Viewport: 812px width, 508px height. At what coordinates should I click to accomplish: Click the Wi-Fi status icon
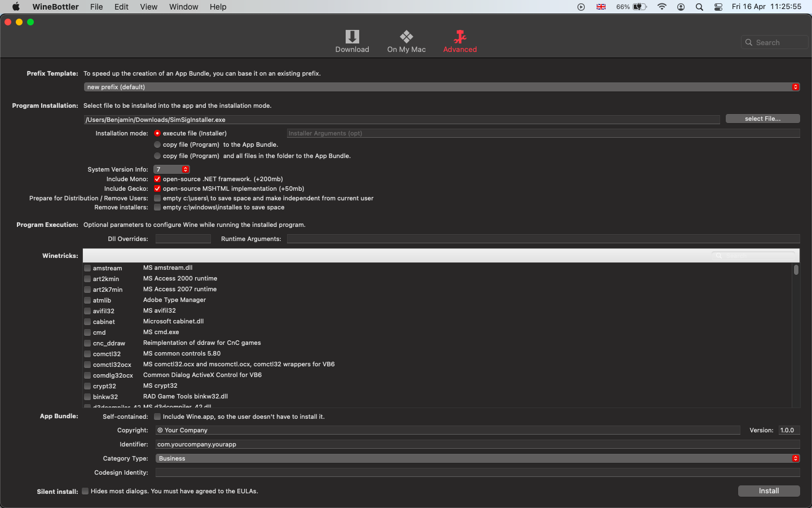pyautogui.click(x=662, y=7)
